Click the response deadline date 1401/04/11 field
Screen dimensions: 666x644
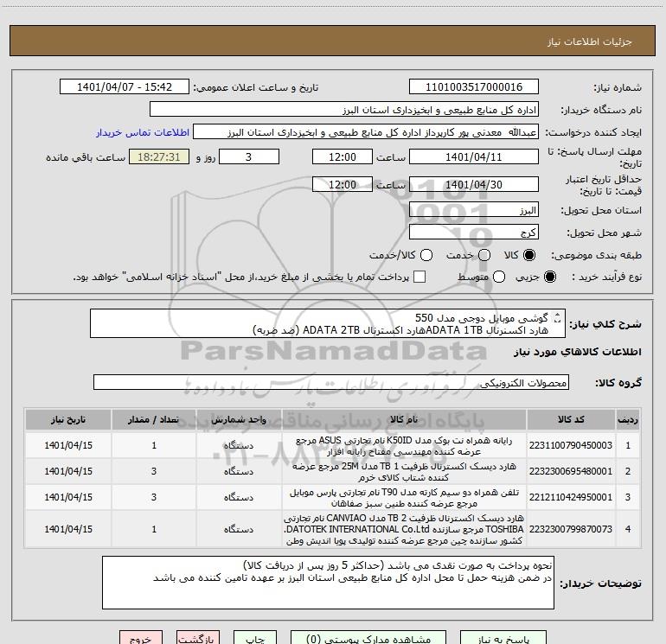tap(474, 156)
